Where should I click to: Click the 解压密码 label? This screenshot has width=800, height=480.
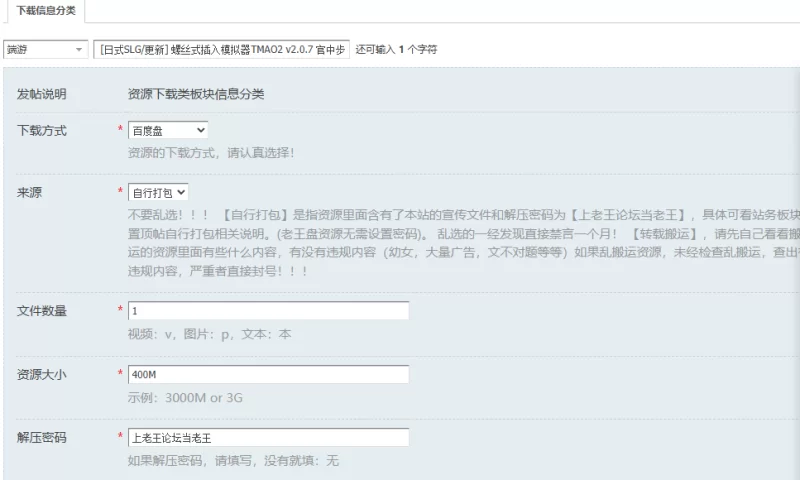(41, 437)
